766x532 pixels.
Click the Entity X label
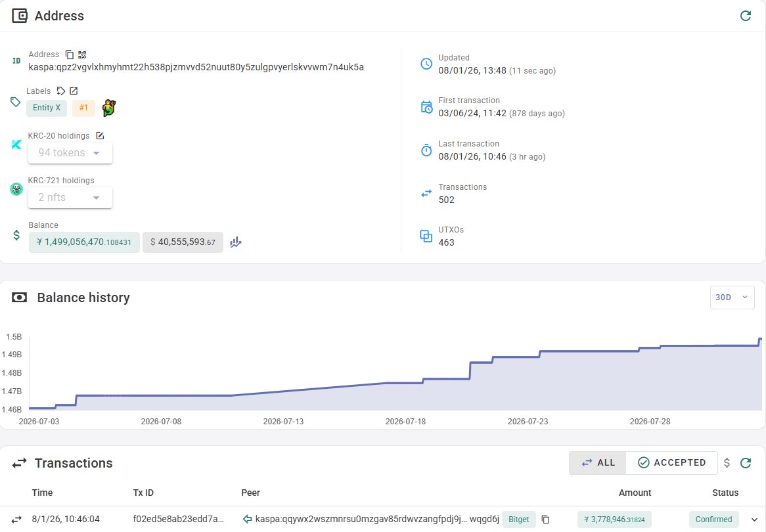coord(47,108)
